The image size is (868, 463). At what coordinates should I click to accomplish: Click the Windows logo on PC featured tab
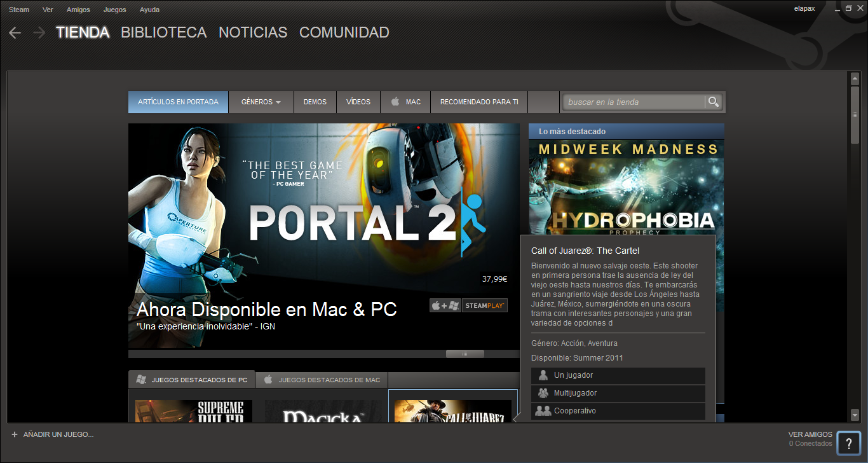pos(141,380)
